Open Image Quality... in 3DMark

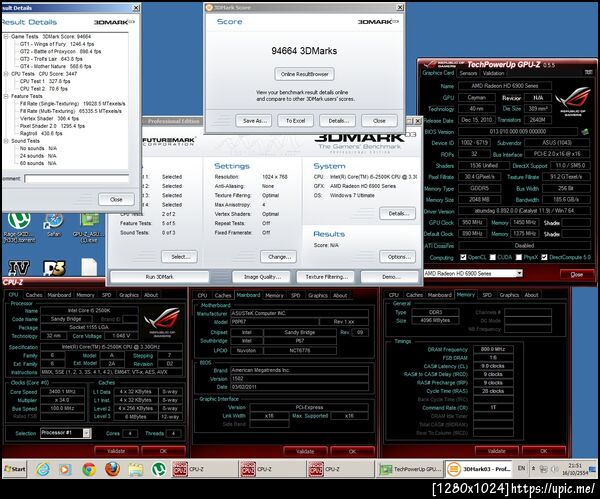click(262, 277)
